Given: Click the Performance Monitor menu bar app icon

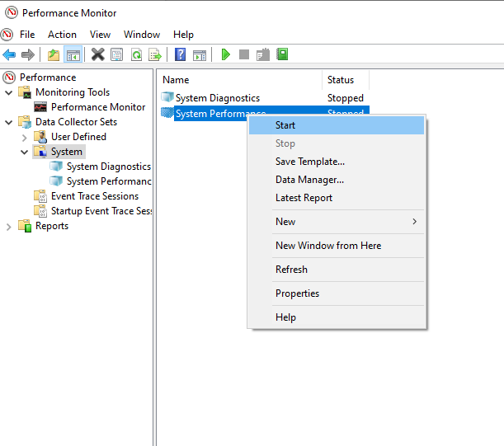Looking at the screenshot, I should pos(7,35).
